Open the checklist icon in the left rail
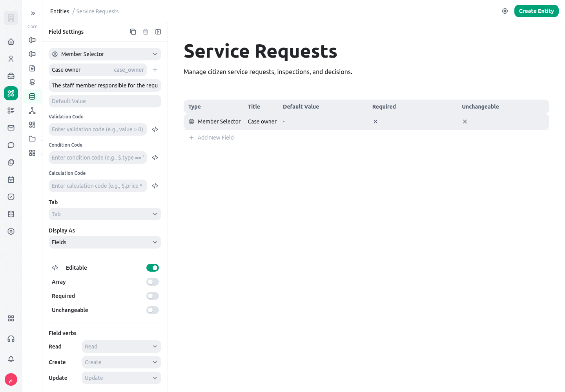The height and width of the screenshot is (392, 565). (11, 111)
